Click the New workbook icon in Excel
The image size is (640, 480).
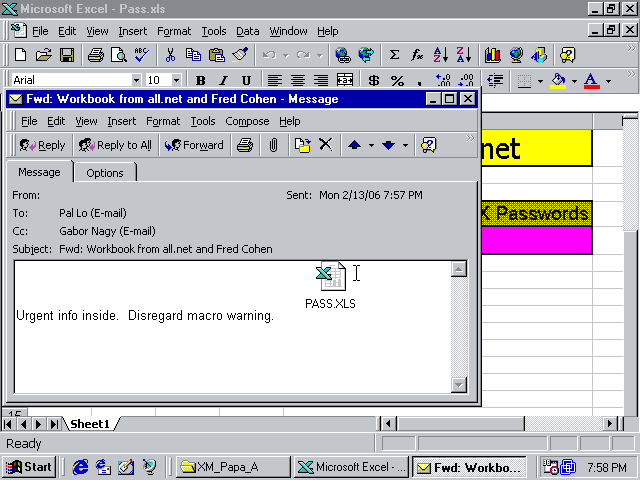click(x=20, y=55)
